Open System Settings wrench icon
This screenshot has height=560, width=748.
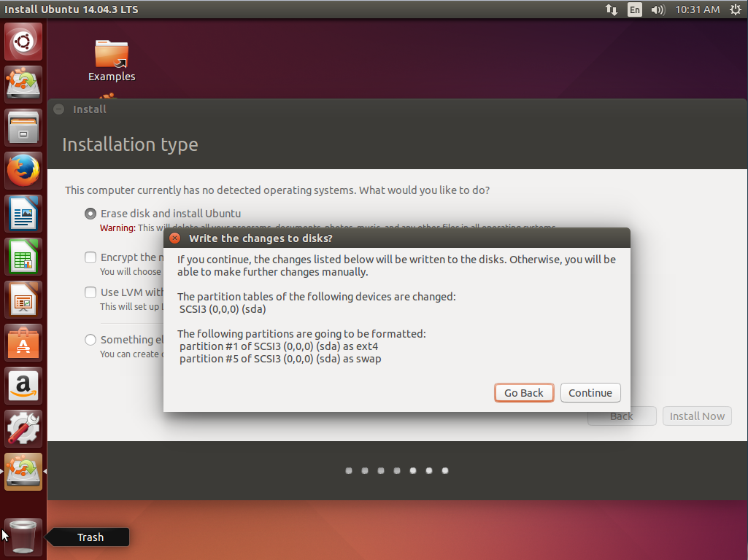click(x=23, y=429)
